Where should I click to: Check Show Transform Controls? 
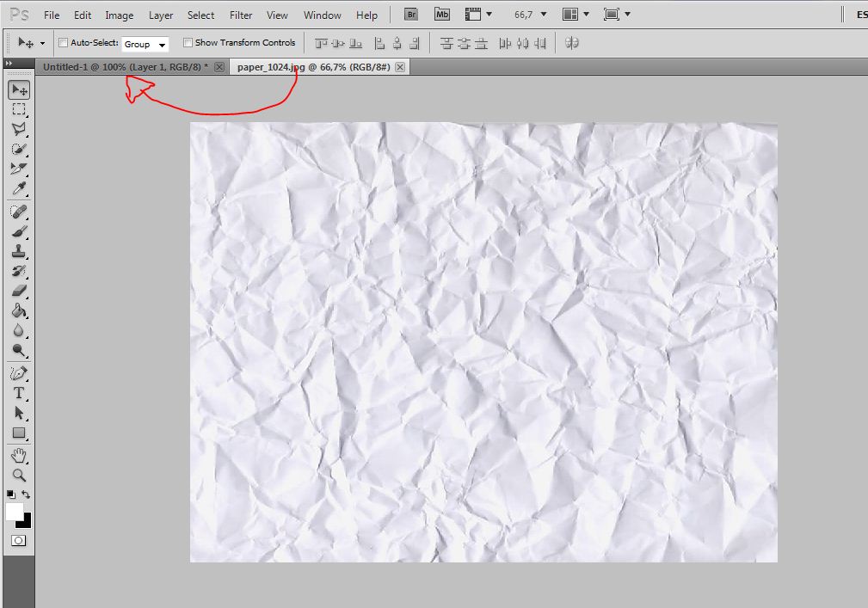[188, 42]
